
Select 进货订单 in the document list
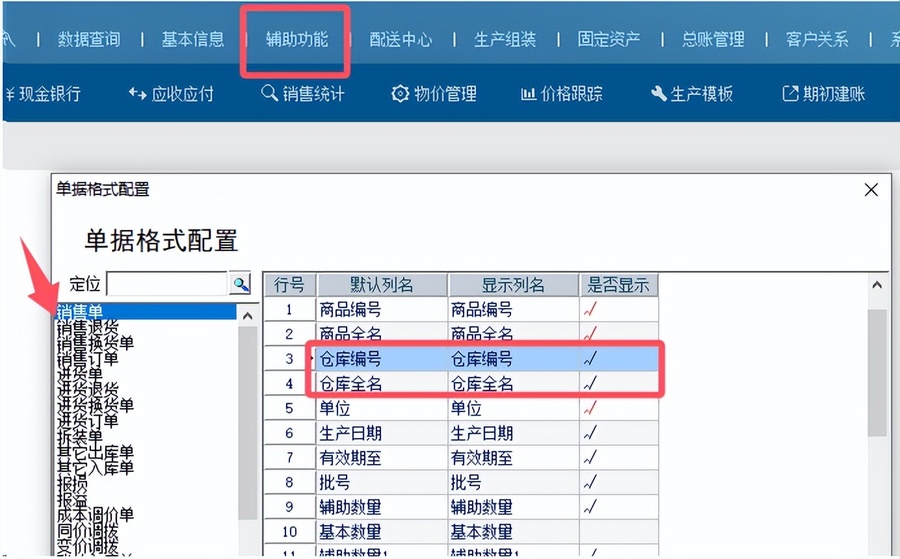pyautogui.click(x=88, y=421)
